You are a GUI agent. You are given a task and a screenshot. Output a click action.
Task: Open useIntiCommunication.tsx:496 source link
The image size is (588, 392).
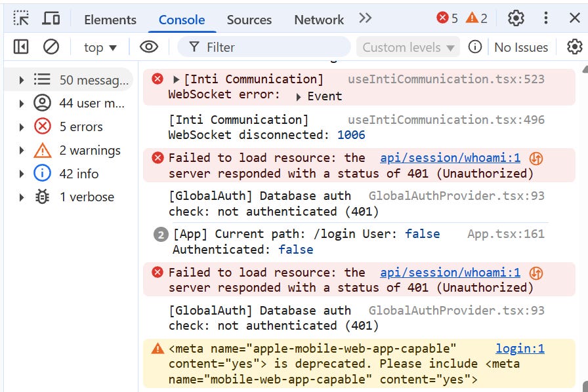446,119
